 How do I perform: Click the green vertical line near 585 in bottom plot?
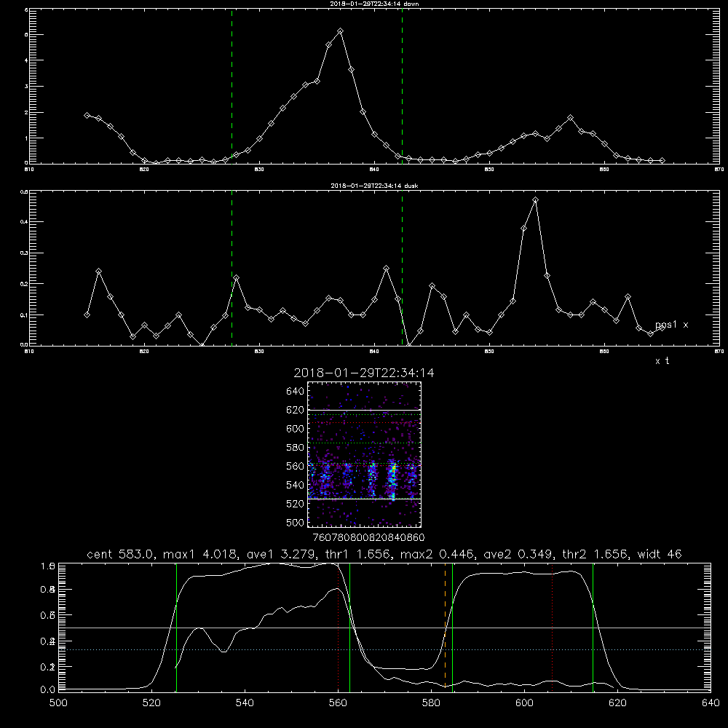[452, 627]
